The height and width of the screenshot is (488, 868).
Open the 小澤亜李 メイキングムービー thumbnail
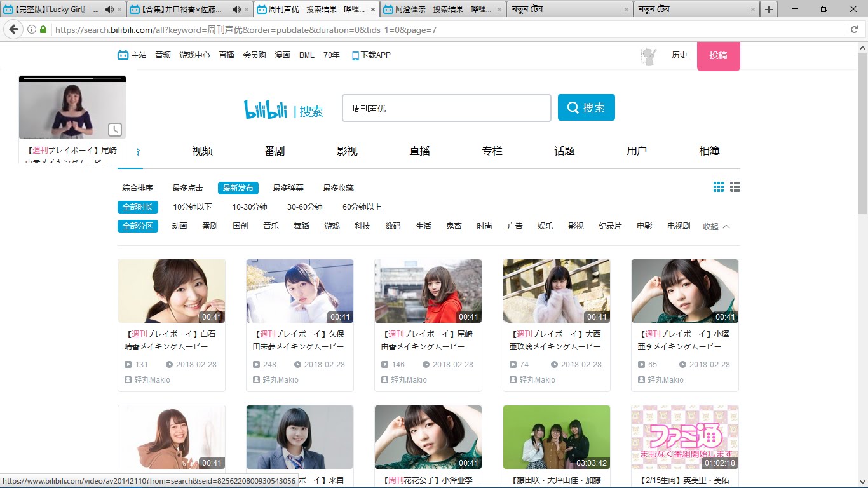tap(685, 291)
